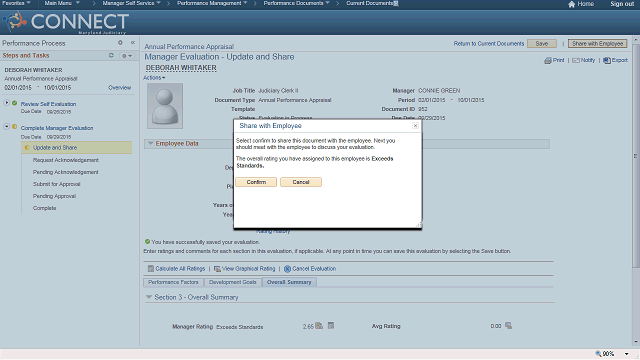Click the View Graphical Rating link
Screen dimensions: 640x360
[248, 269]
